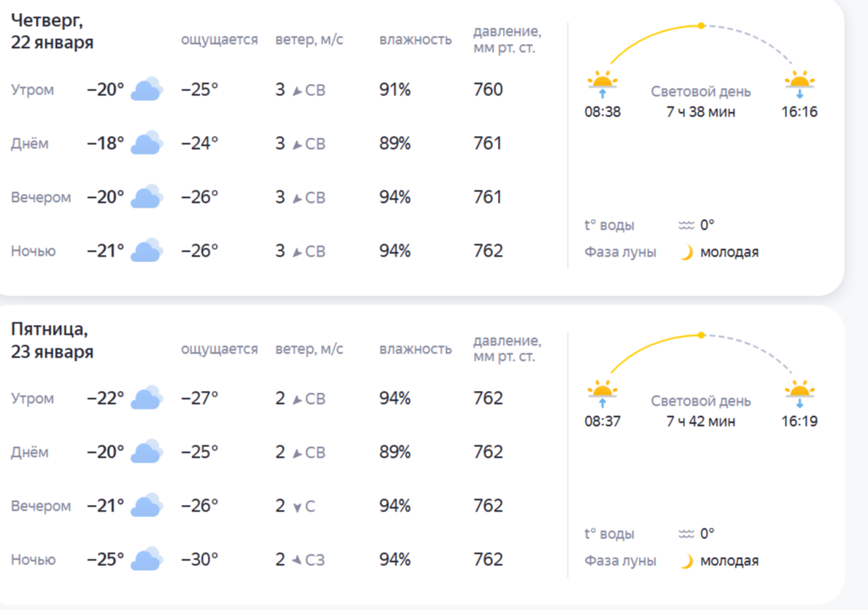868x610 pixels.
Task: Click the Четверг, 22 января heading
Action: coord(52,32)
